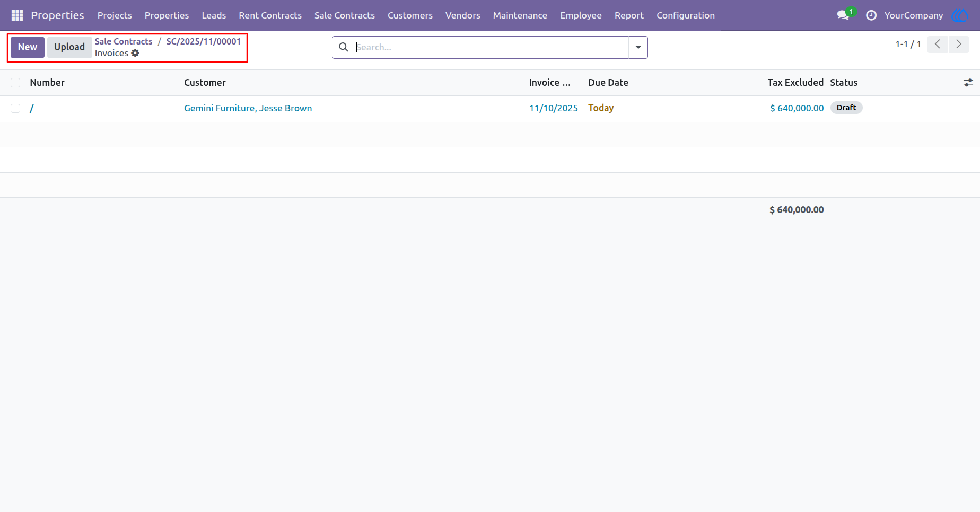The image size is (980, 512).
Task: Sort by Tax Excluded column header
Action: point(795,83)
